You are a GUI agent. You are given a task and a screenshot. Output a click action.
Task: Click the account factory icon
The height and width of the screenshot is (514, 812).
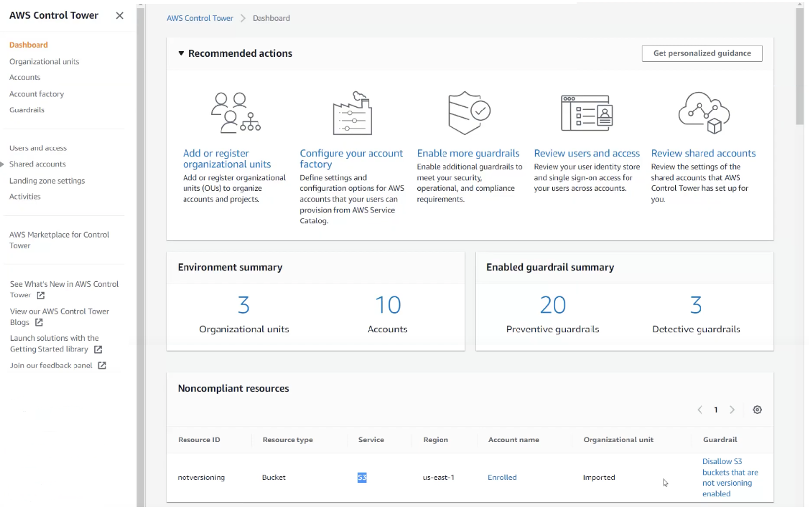[352, 113]
